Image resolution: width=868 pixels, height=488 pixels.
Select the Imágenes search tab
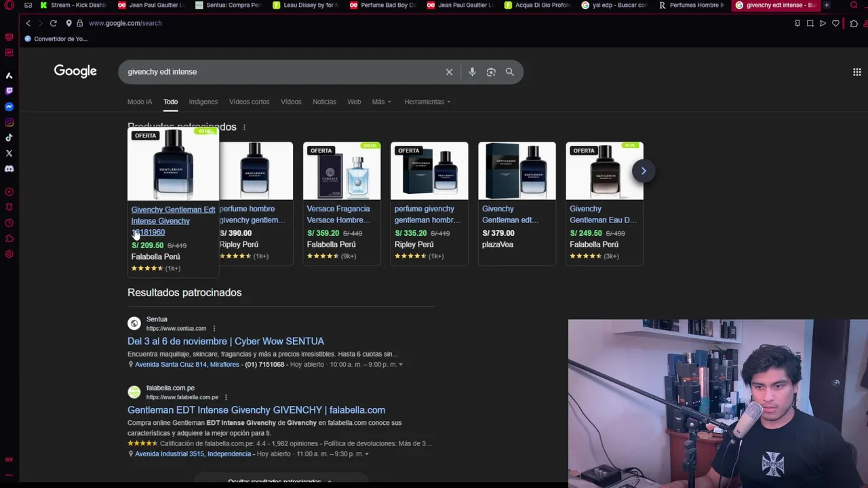(203, 102)
